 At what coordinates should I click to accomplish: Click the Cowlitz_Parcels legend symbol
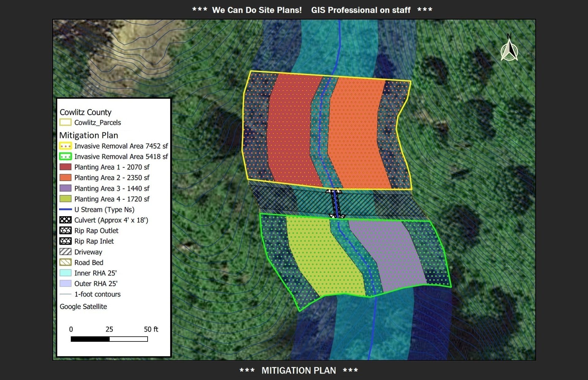click(65, 122)
